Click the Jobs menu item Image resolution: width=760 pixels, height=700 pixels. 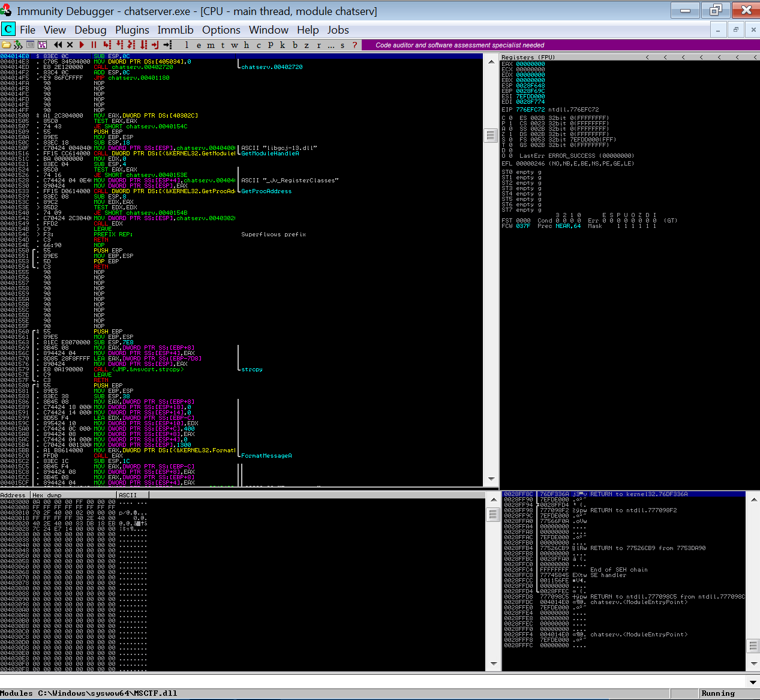click(x=338, y=29)
